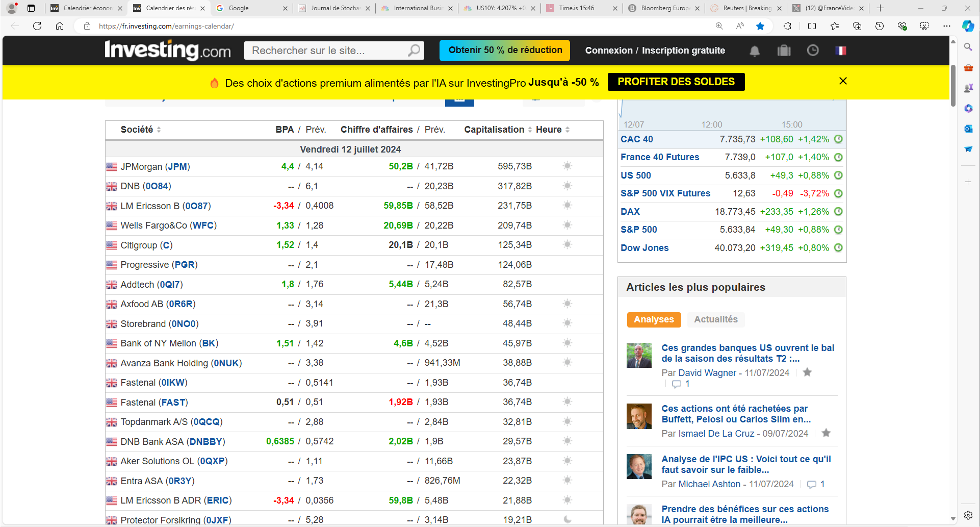Open the French flag language selector
This screenshot has height=527, width=980.
(841, 51)
